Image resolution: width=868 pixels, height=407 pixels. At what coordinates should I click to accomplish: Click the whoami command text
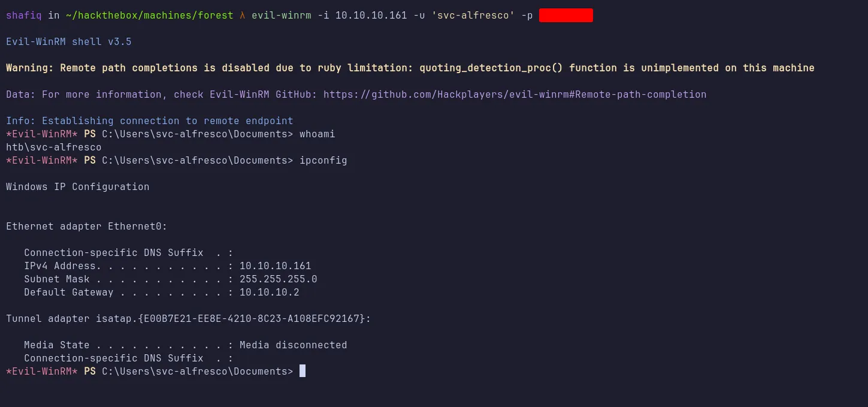click(317, 134)
